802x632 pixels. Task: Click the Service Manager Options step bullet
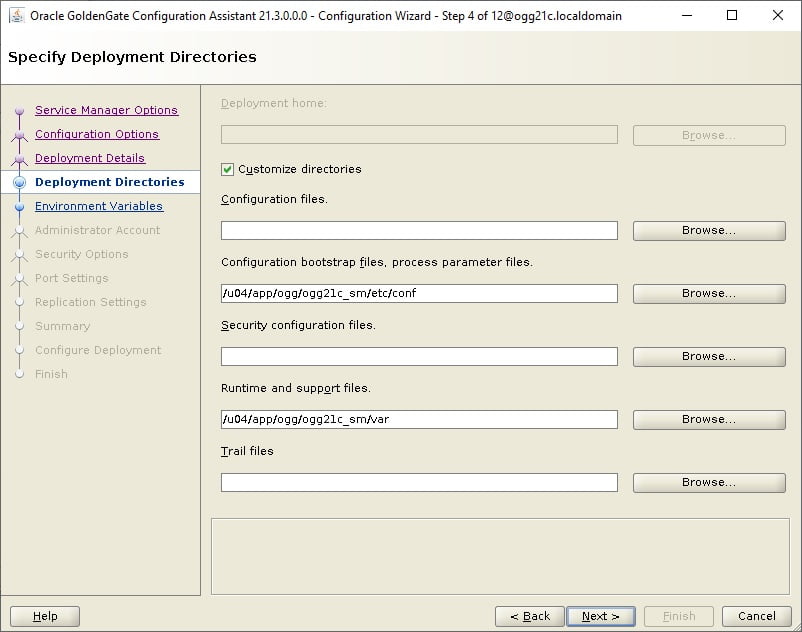[x=19, y=110]
